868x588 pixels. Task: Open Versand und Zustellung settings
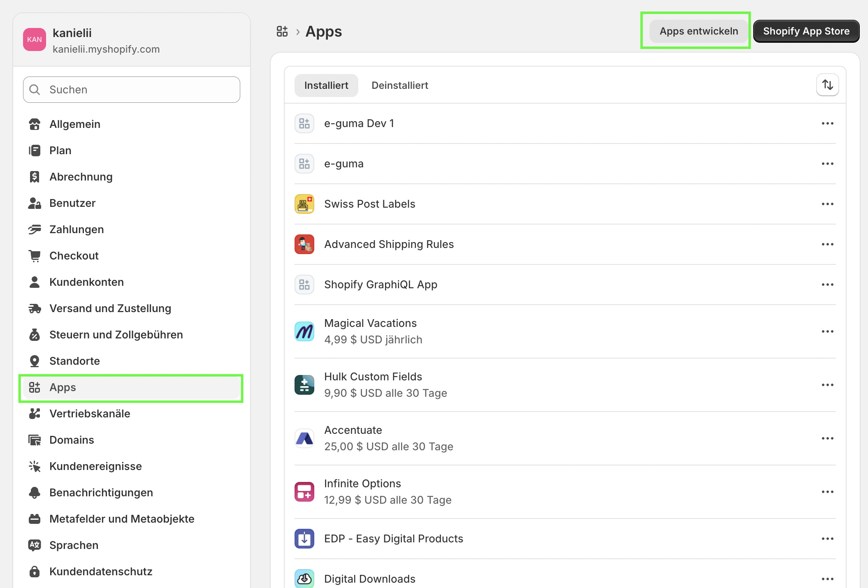pos(110,308)
